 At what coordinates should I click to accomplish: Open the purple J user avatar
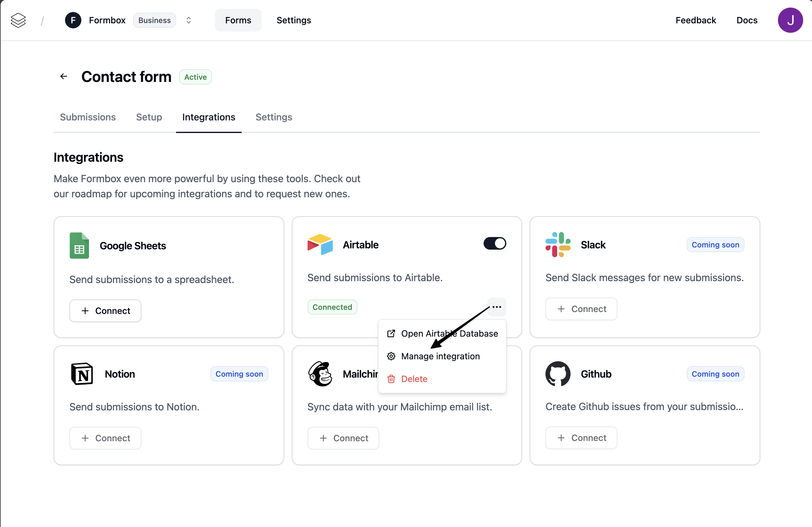(x=790, y=20)
